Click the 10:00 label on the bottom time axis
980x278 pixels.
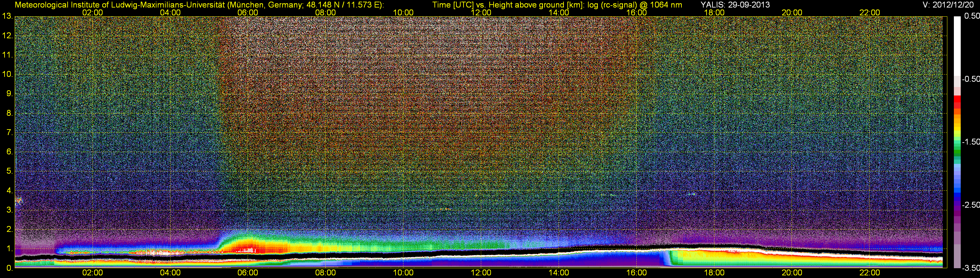point(403,273)
